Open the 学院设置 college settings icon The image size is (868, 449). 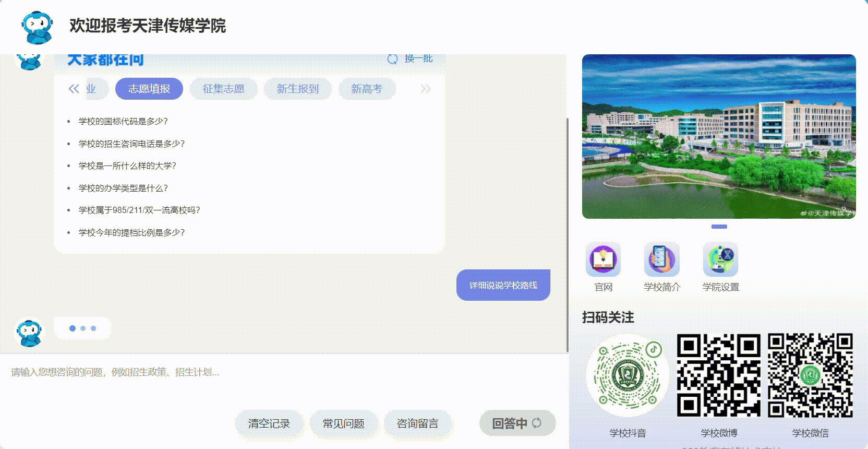click(720, 259)
